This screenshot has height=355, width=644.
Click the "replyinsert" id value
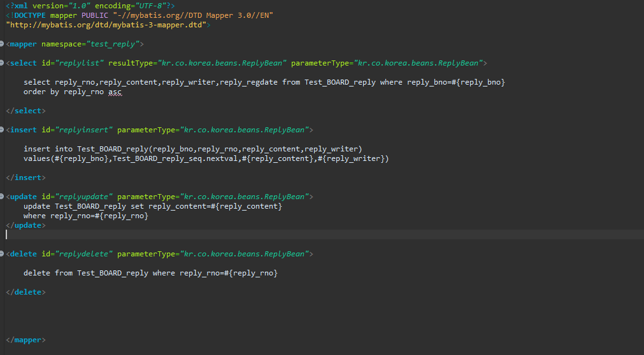pyautogui.click(x=84, y=130)
